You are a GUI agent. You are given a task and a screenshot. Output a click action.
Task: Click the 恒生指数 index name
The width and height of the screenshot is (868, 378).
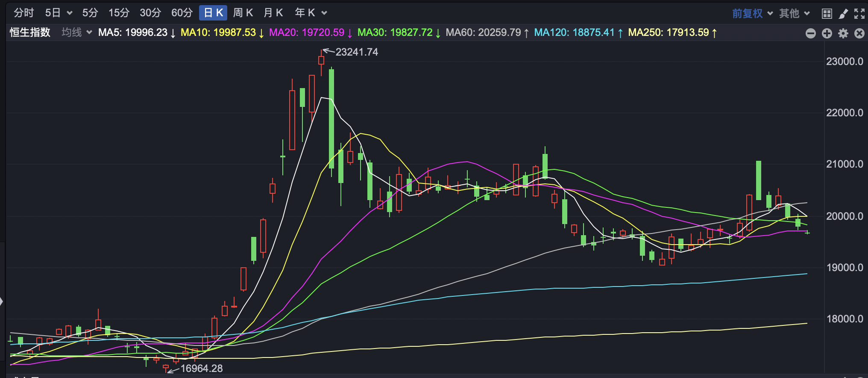point(30,32)
